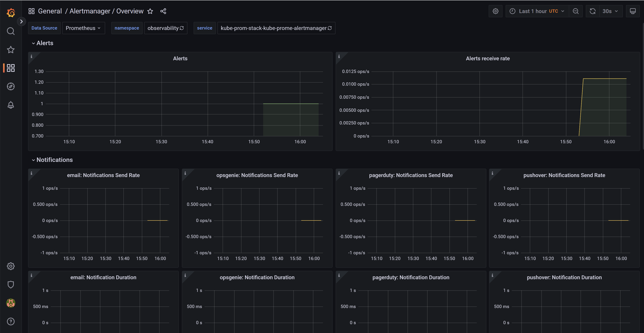Open dashboard settings gear in header
The height and width of the screenshot is (333, 644).
496,11
